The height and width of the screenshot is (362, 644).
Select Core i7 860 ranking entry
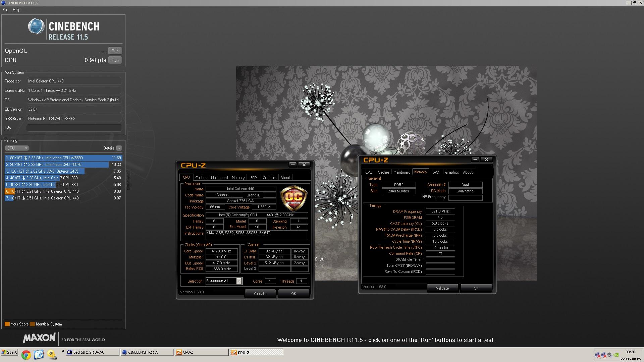[x=63, y=185]
